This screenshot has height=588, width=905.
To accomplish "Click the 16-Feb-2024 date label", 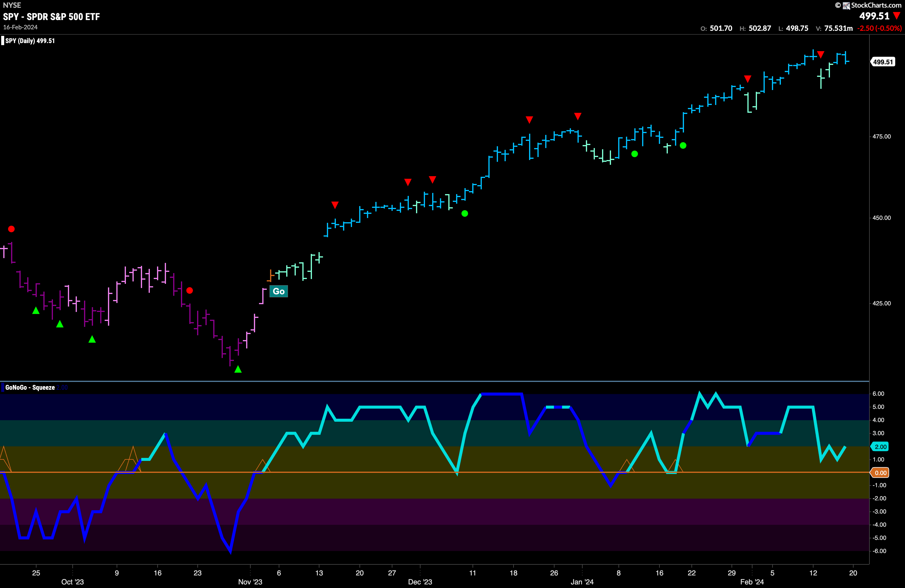I will [x=21, y=28].
